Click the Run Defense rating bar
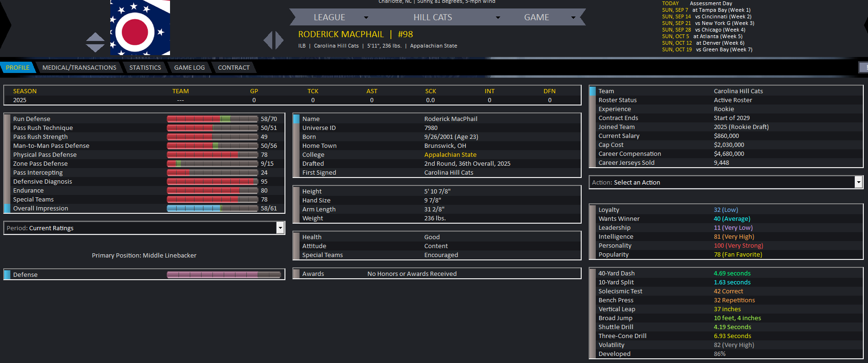 pyautogui.click(x=212, y=119)
